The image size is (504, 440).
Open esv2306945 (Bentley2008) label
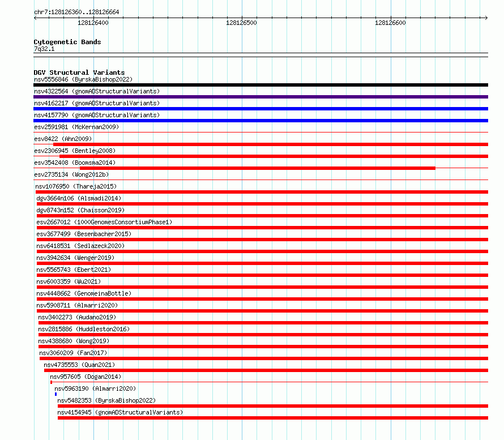click(x=75, y=151)
